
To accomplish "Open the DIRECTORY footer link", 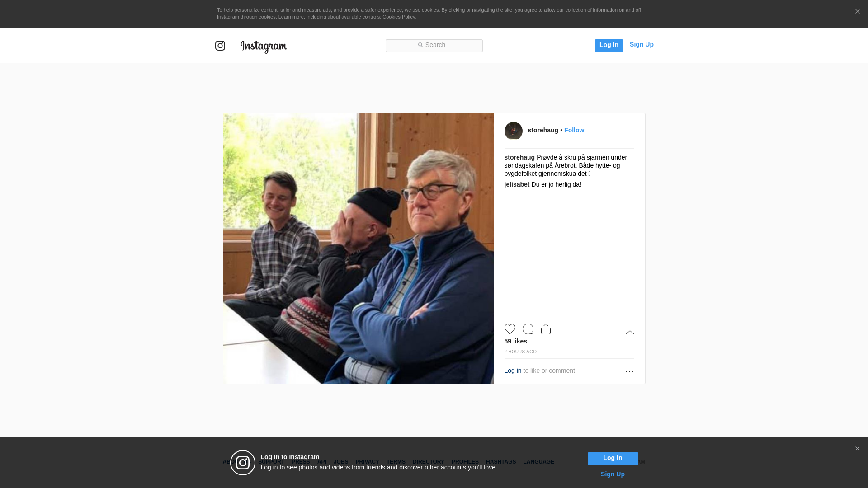I will [x=429, y=462].
